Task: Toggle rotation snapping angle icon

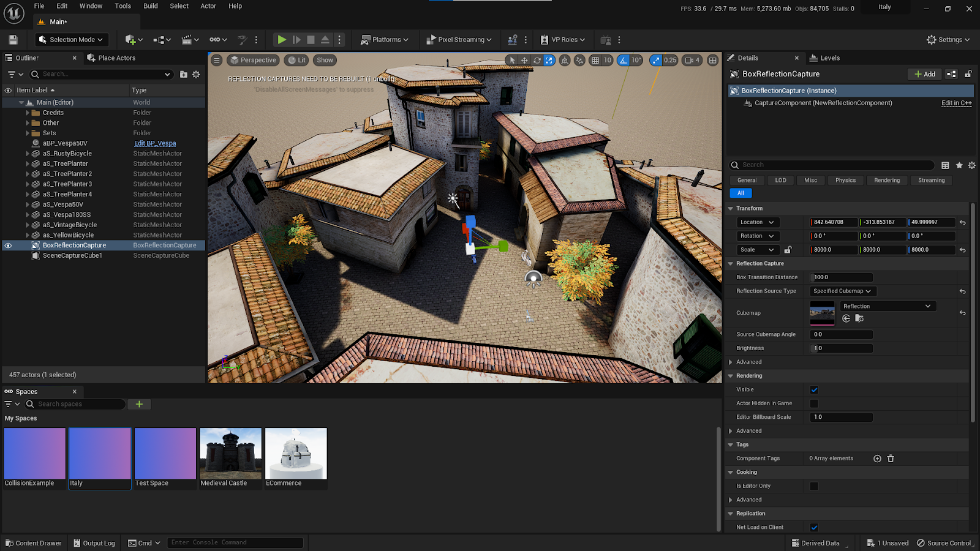Action: point(623,60)
